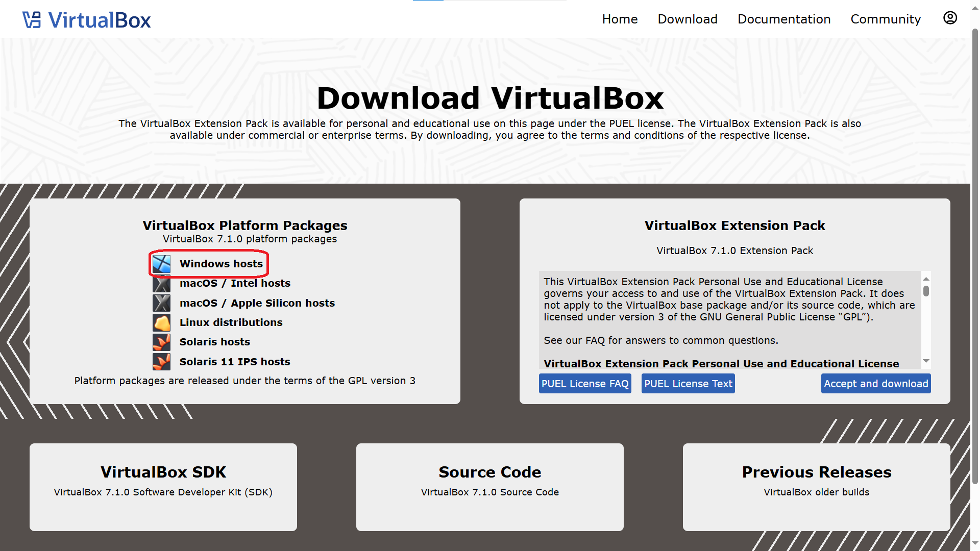Click the Linux distributions icon

pos(162,322)
